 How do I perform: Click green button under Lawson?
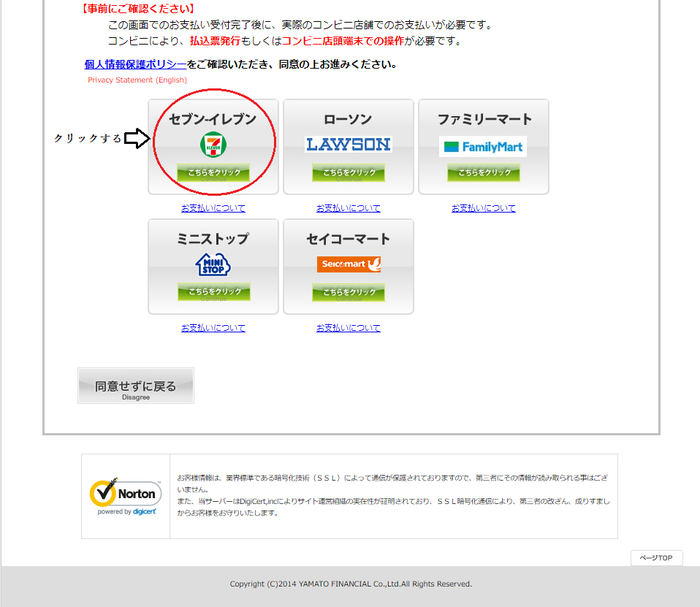coord(348,172)
